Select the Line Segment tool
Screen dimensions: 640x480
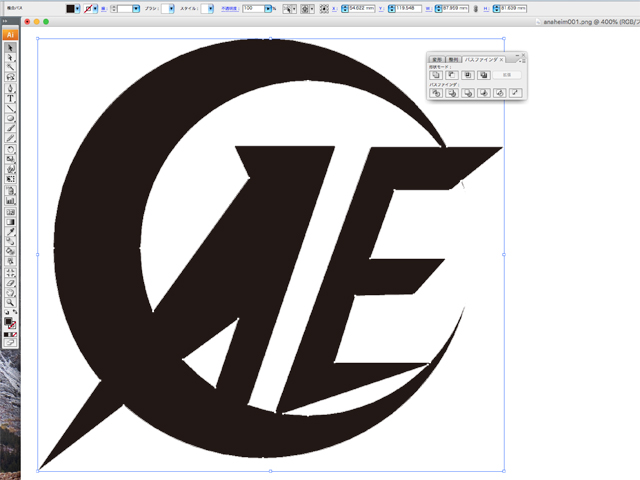10,109
